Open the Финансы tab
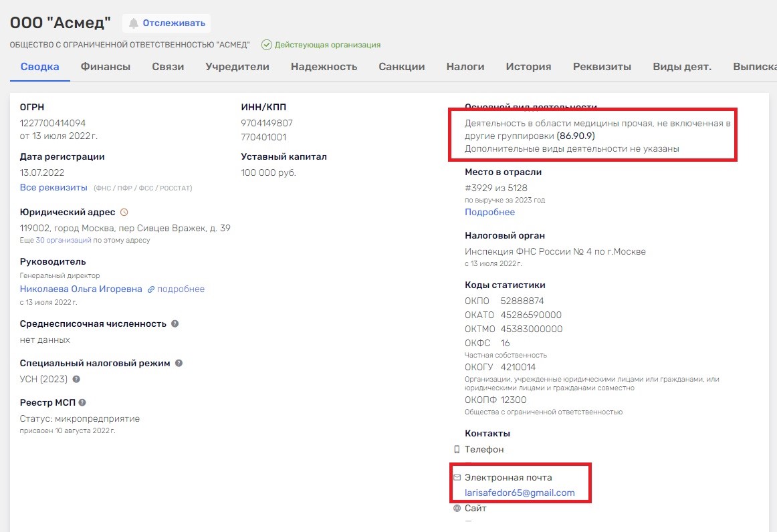The image size is (777, 532). tap(106, 67)
